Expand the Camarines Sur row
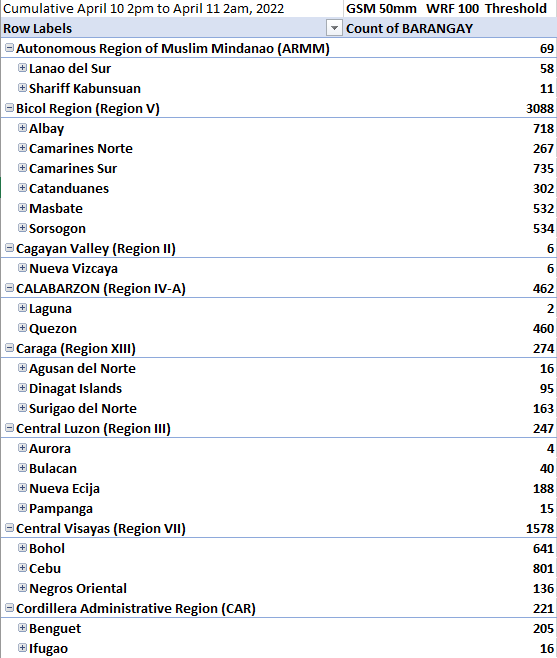Image resolution: width=557 pixels, height=658 pixels. point(22,168)
